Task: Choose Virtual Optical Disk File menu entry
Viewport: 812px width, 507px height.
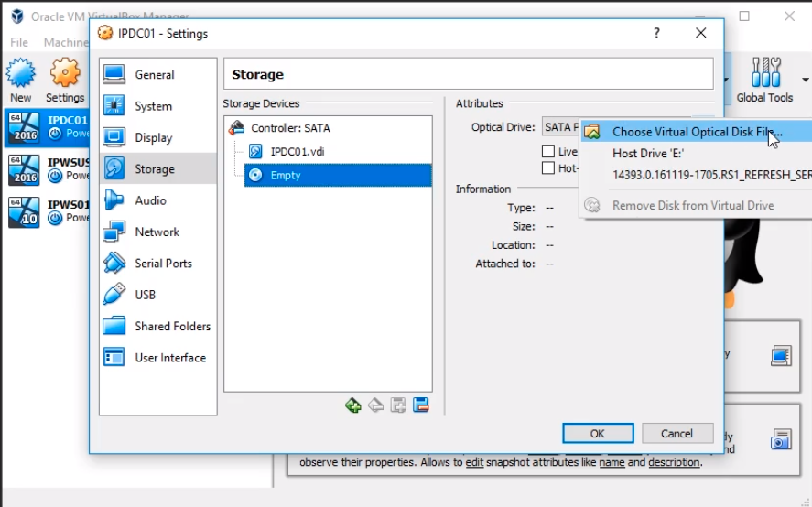Action: pos(697,132)
